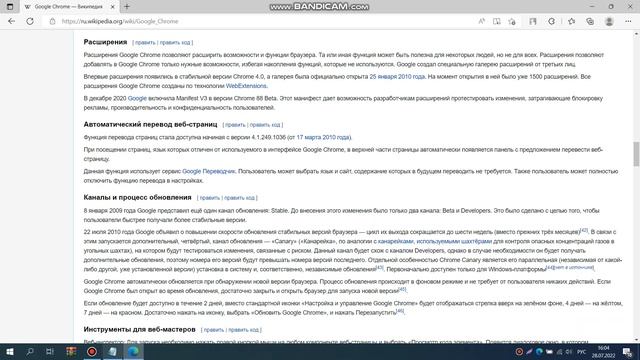Click the bookmark extension icon in toolbar
The height and width of the screenshot is (360, 640).
(533, 21)
